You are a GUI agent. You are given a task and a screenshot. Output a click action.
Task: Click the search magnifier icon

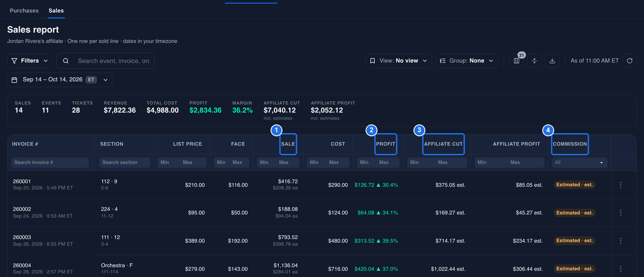click(66, 61)
